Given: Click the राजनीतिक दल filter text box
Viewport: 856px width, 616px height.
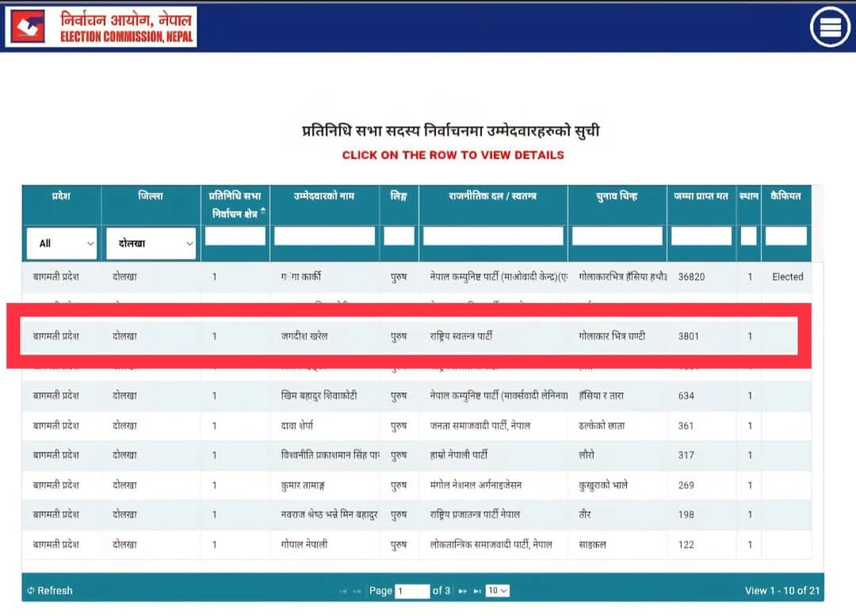Looking at the screenshot, I should click(493, 236).
